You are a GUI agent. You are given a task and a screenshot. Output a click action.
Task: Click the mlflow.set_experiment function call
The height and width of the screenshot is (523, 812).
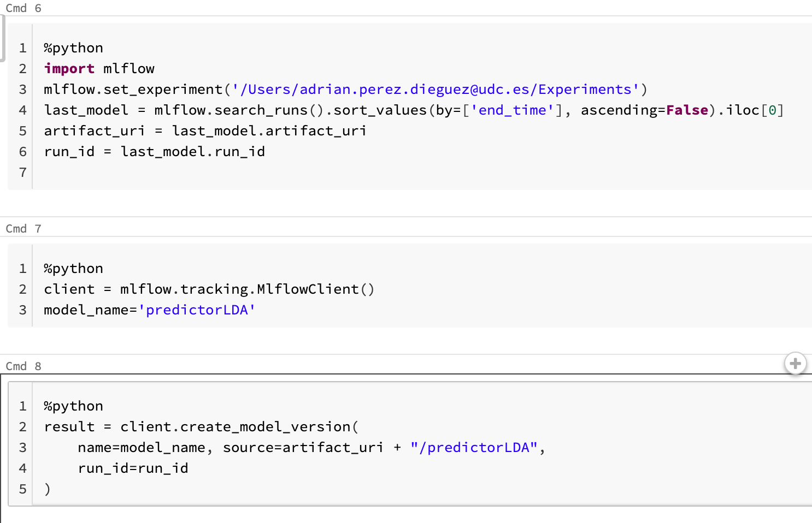pos(133,90)
